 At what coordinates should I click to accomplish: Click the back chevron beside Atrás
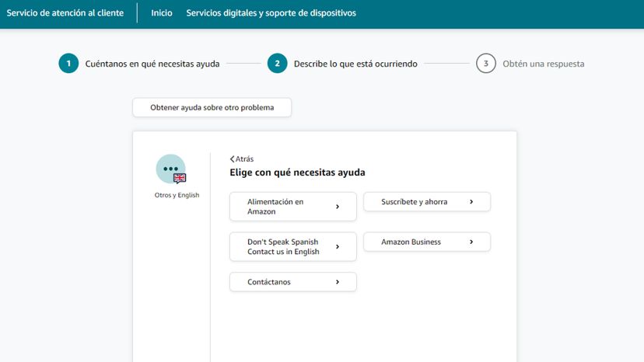click(232, 158)
